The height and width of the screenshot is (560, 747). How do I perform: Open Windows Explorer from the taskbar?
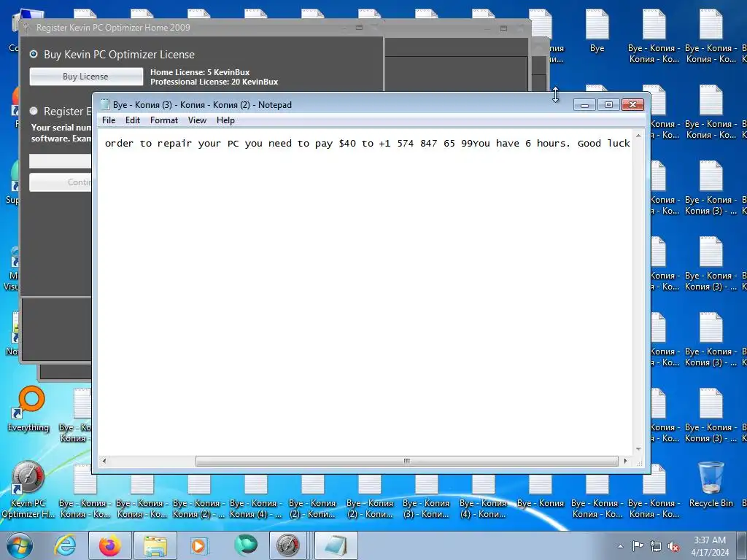click(155, 545)
